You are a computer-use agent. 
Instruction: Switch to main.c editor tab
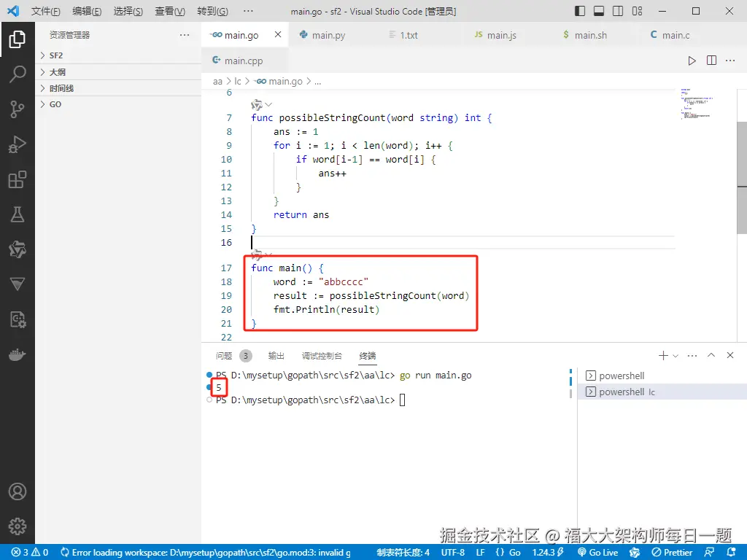pos(676,35)
